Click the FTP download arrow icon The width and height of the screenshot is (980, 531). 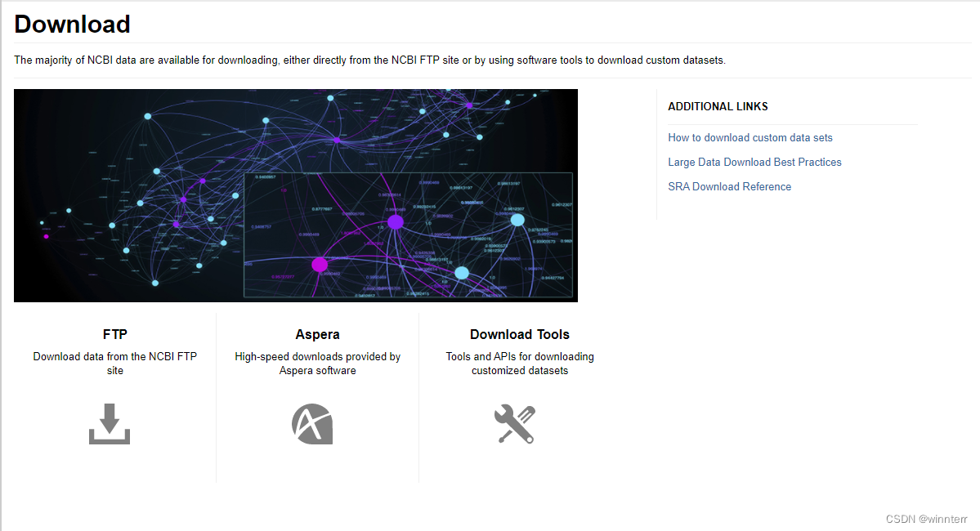pyautogui.click(x=110, y=423)
